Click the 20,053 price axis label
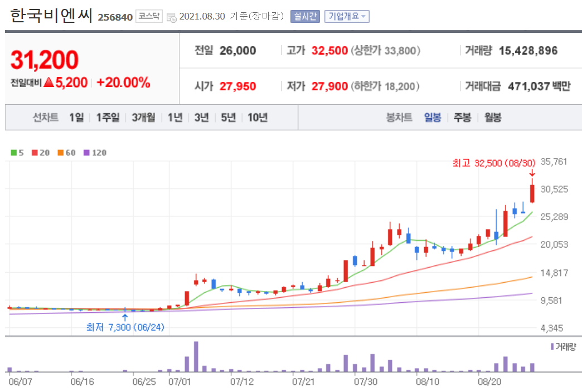This screenshot has height=392, width=582. click(554, 244)
